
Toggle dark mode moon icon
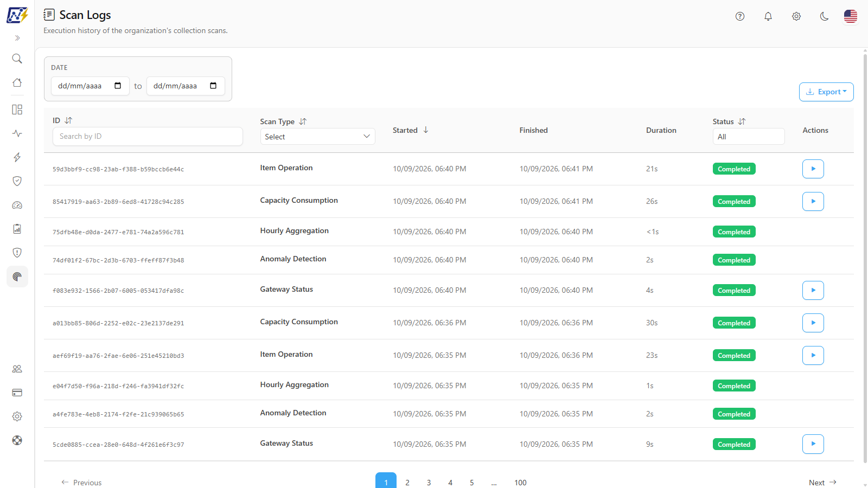click(825, 16)
